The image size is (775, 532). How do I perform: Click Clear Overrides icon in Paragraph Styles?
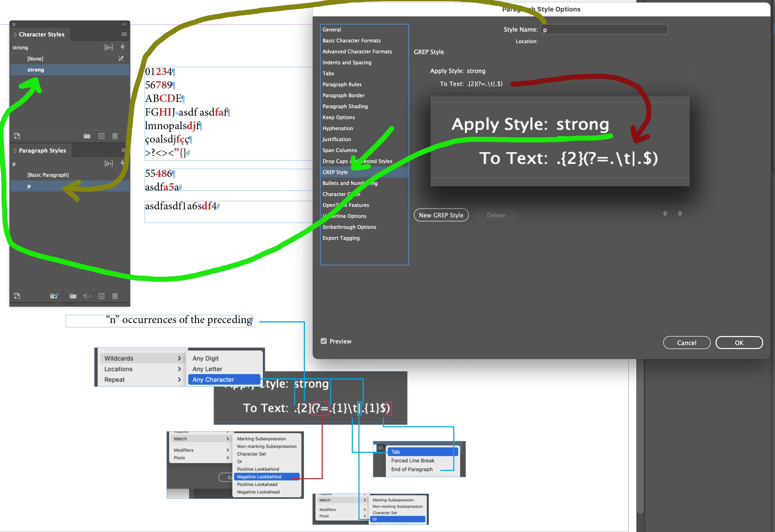click(x=87, y=296)
